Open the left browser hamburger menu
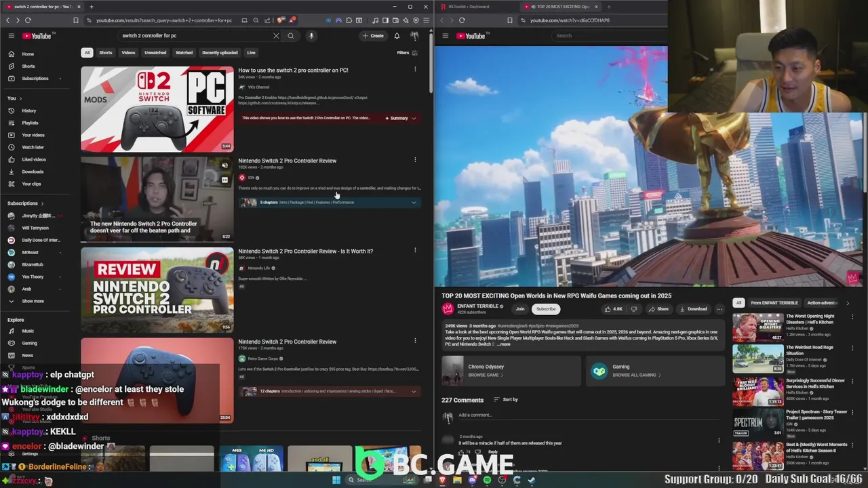The width and height of the screenshot is (868, 488). (426, 20)
